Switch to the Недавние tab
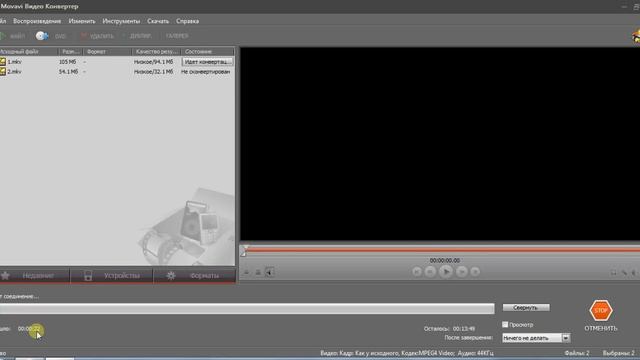Image resolution: width=640 pixels, height=360 pixels. click(35, 276)
